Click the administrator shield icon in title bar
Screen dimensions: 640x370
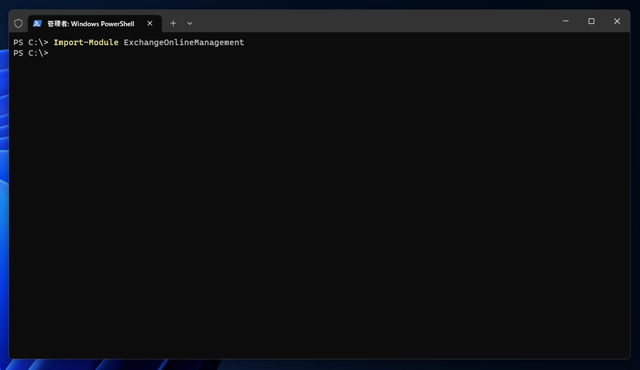coord(18,24)
